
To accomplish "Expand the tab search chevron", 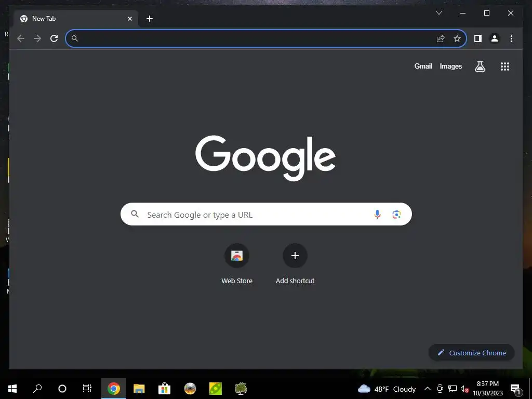I will (x=438, y=13).
